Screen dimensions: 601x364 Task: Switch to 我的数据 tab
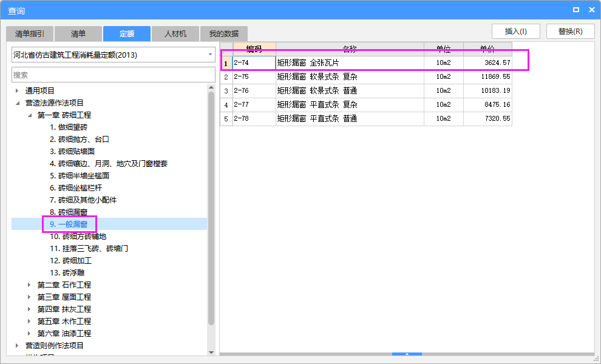tap(224, 34)
